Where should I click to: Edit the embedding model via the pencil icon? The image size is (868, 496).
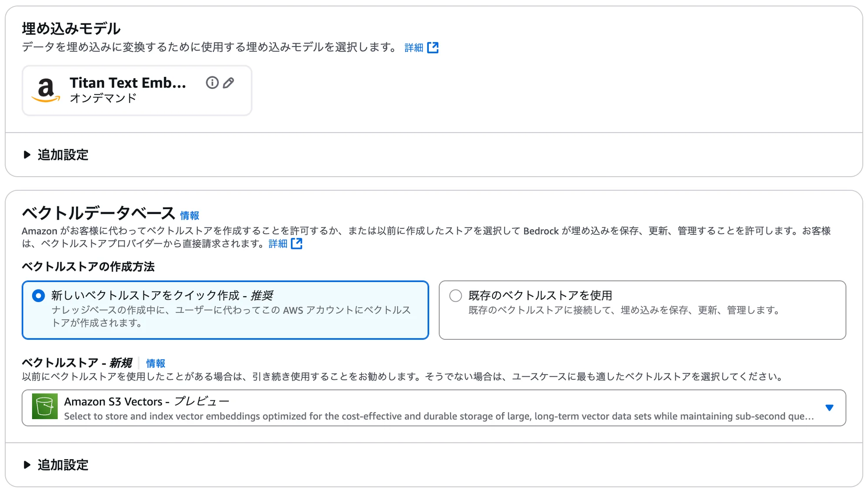coord(229,83)
